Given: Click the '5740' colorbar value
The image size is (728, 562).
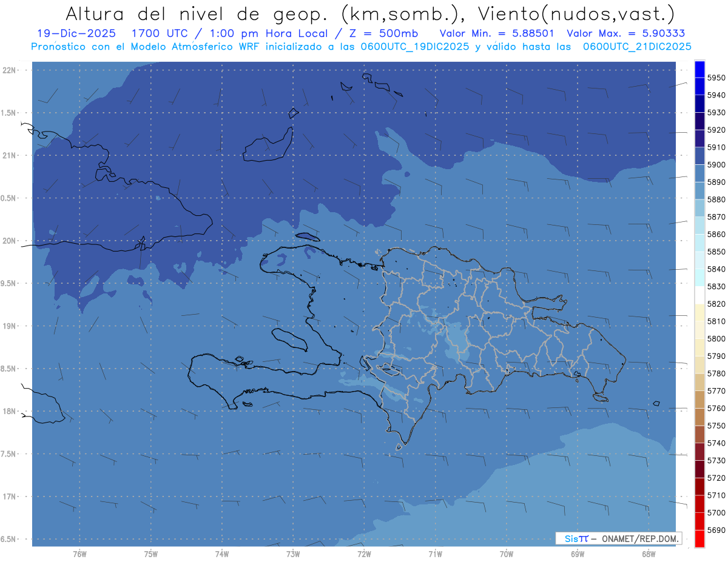Looking at the screenshot, I should click(x=716, y=443).
